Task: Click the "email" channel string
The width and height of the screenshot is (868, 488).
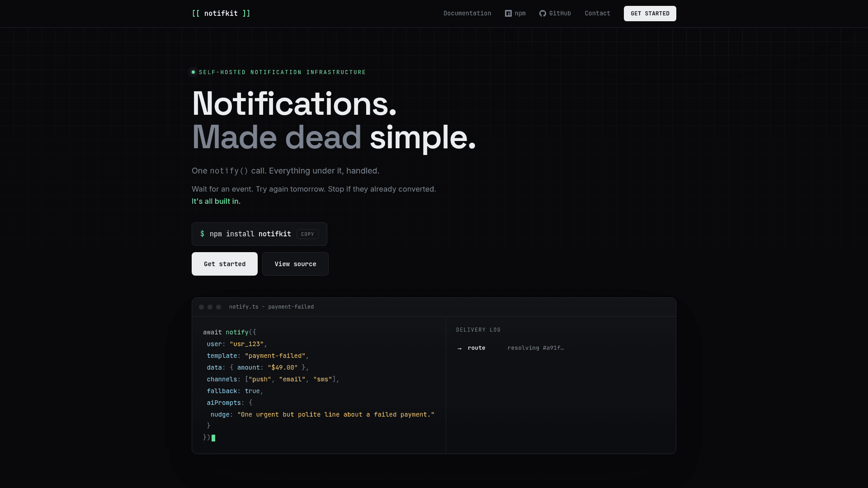Action: tap(292, 379)
